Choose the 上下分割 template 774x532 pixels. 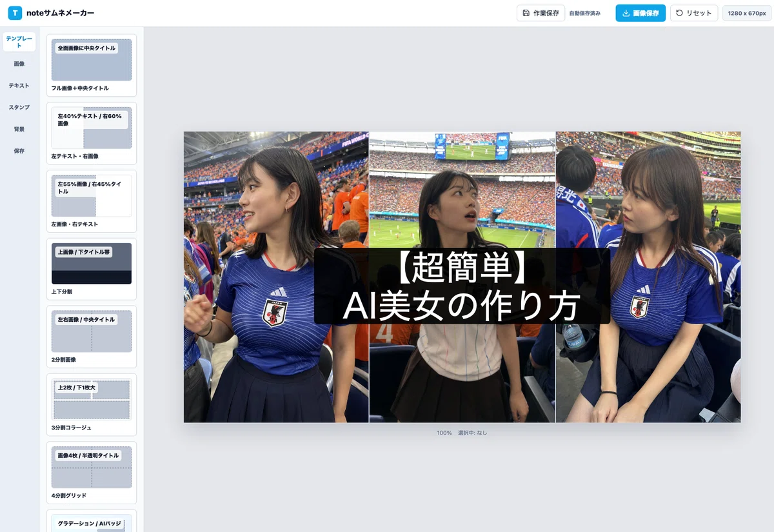pyautogui.click(x=92, y=269)
